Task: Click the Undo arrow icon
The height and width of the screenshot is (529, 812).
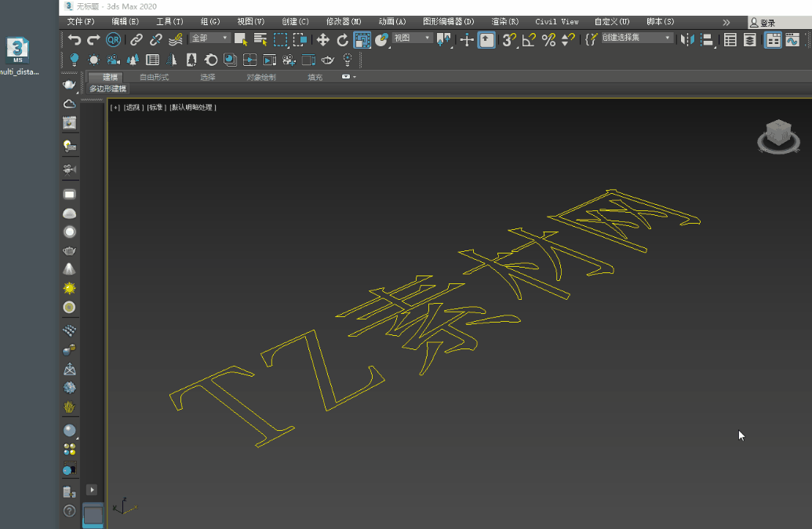Action: pyautogui.click(x=75, y=39)
